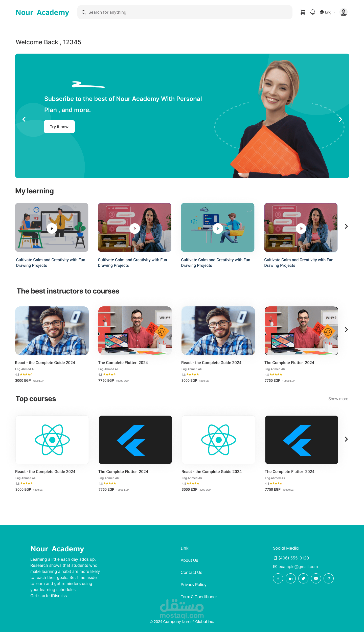Focus the Search for anything field
Viewport: 364px width, 632px height.
pyautogui.click(x=185, y=12)
